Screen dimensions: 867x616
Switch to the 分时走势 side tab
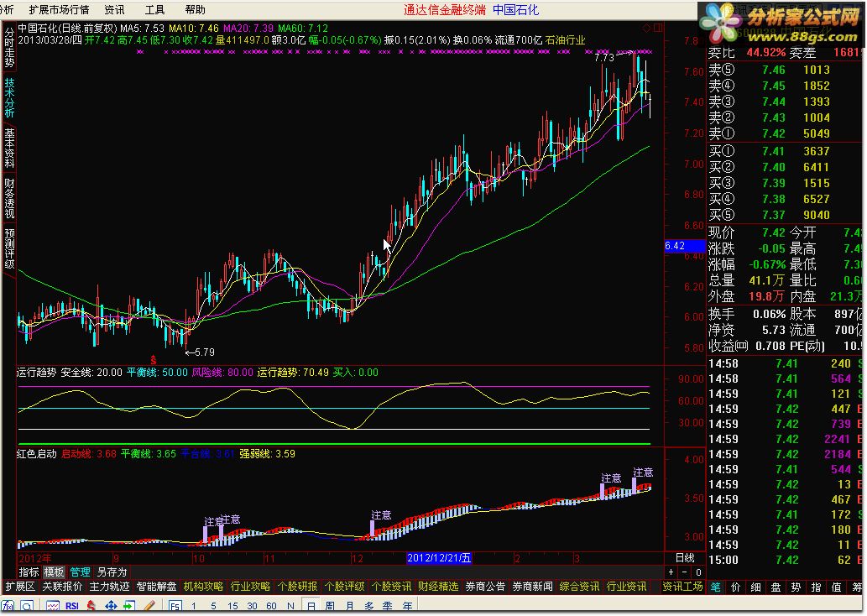[9, 49]
